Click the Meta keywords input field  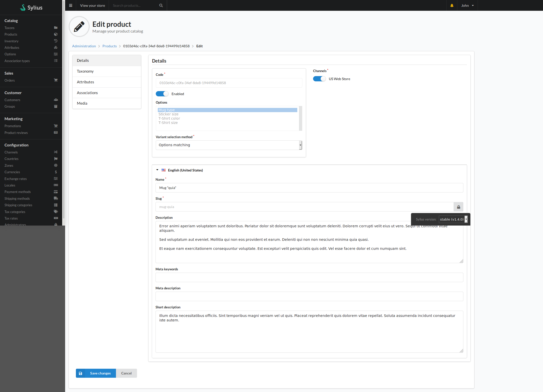pyautogui.click(x=309, y=277)
